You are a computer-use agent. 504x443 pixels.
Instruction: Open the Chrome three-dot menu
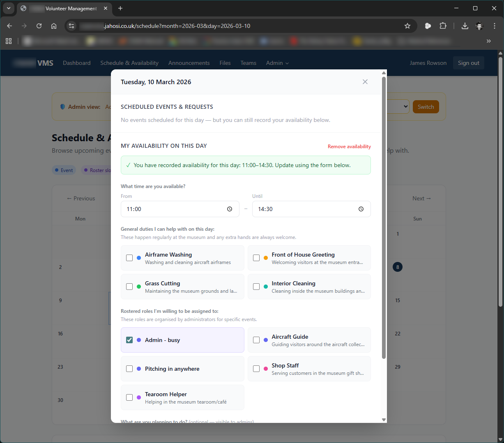[x=495, y=26]
